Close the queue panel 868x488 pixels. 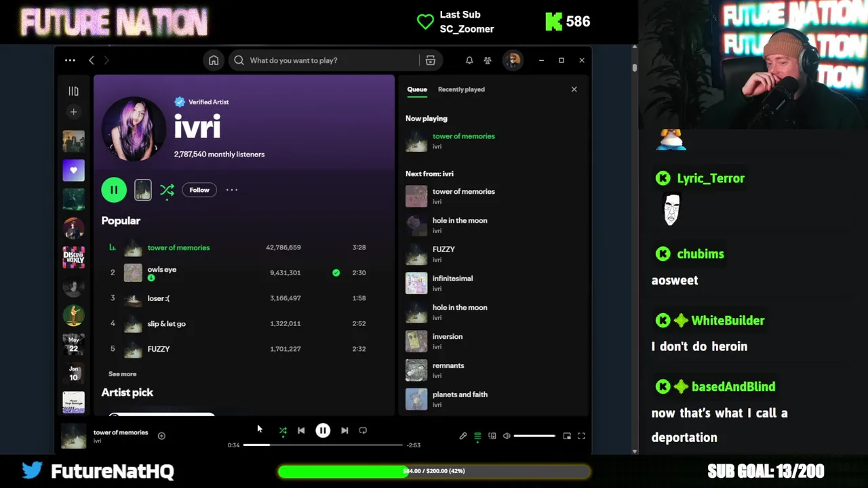(574, 89)
